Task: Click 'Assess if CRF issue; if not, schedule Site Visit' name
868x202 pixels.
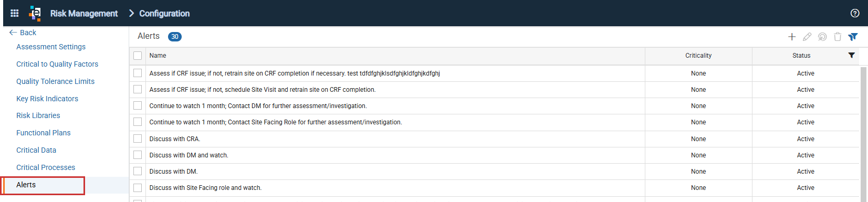Action: coord(263,90)
